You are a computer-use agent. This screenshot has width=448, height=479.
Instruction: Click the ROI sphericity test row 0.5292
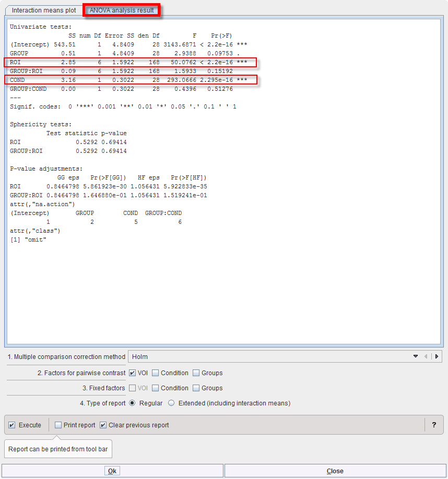[68, 142]
